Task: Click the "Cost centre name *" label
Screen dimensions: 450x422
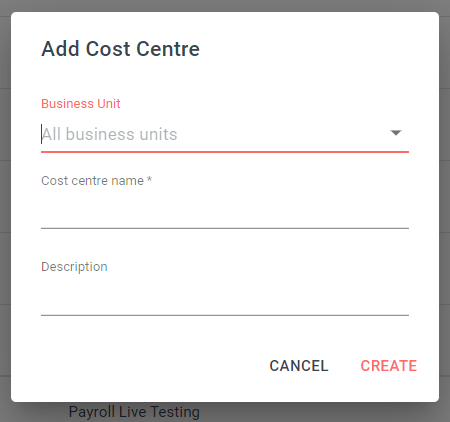Action: coord(97,181)
